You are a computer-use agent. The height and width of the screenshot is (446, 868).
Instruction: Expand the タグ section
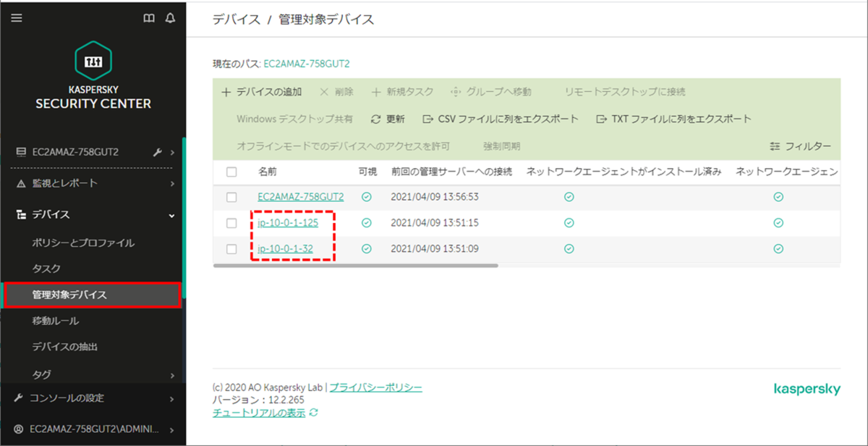pyautogui.click(x=171, y=374)
